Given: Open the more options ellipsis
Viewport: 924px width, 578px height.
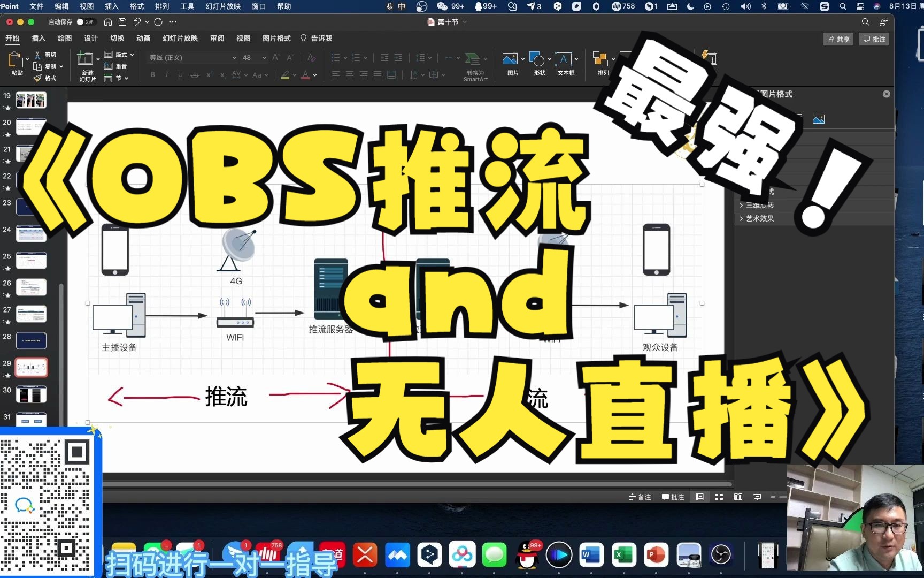Looking at the screenshot, I should tap(173, 22).
